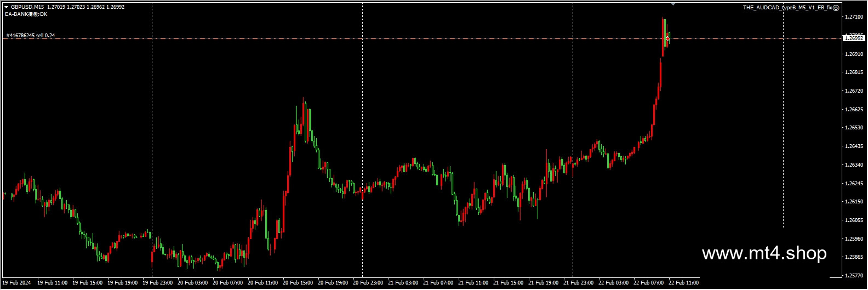
Task: Click time axis label 20 Feb 15:00
Action: pyautogui.click(x=298, y=283)
